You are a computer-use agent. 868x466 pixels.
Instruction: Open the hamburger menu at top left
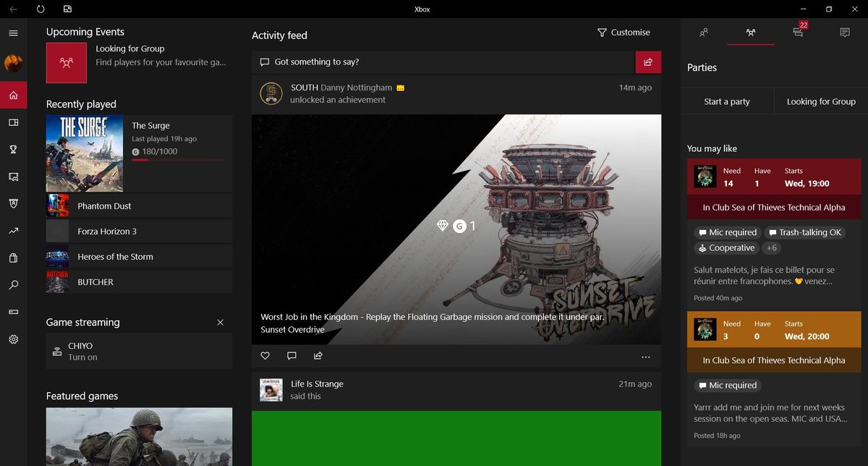[x=13, y=33]
